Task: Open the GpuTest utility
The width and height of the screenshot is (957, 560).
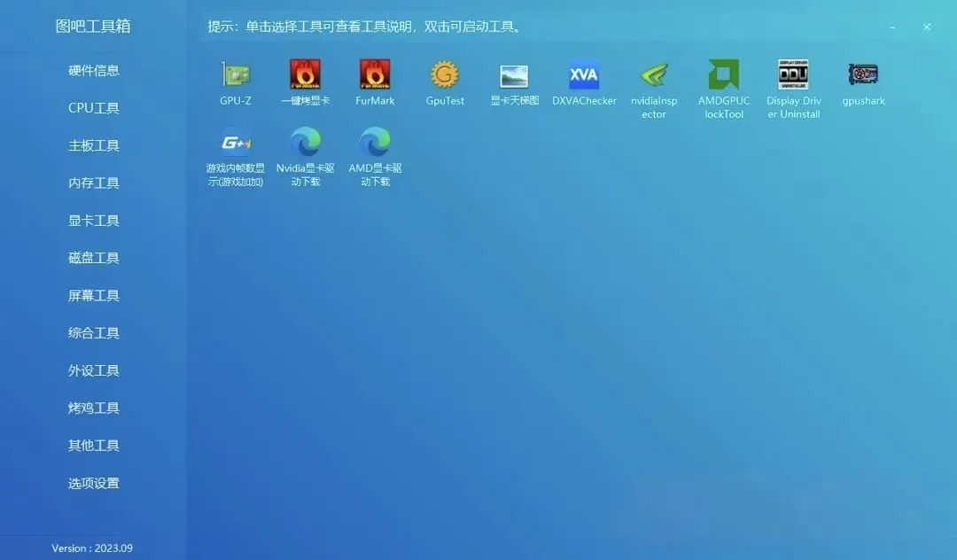Action: click(x=444, y=80)
